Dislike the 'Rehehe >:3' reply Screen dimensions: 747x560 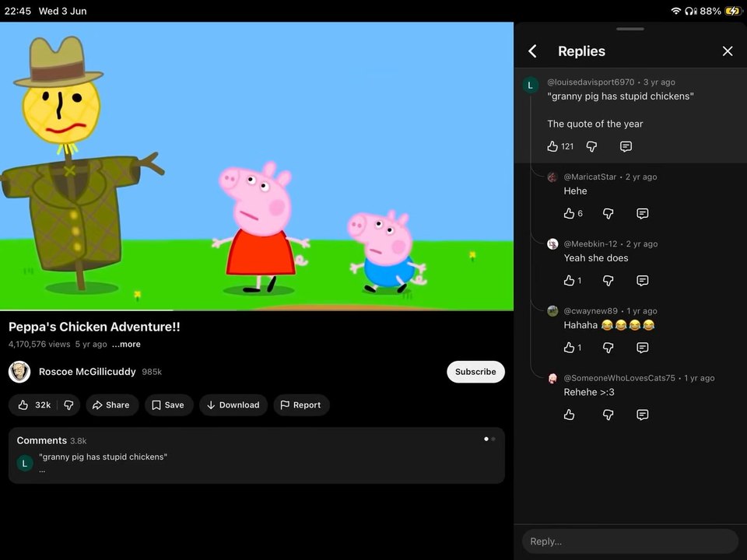click(608, 415)
